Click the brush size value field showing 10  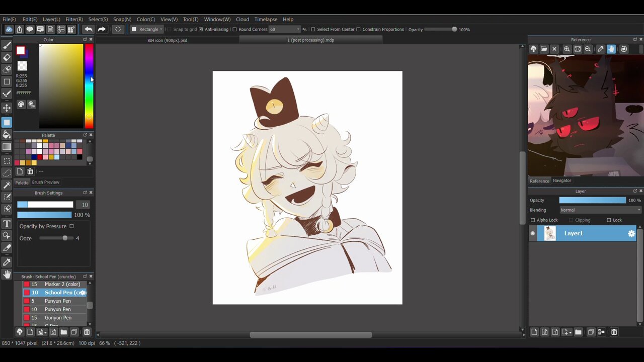click(83, 205)
